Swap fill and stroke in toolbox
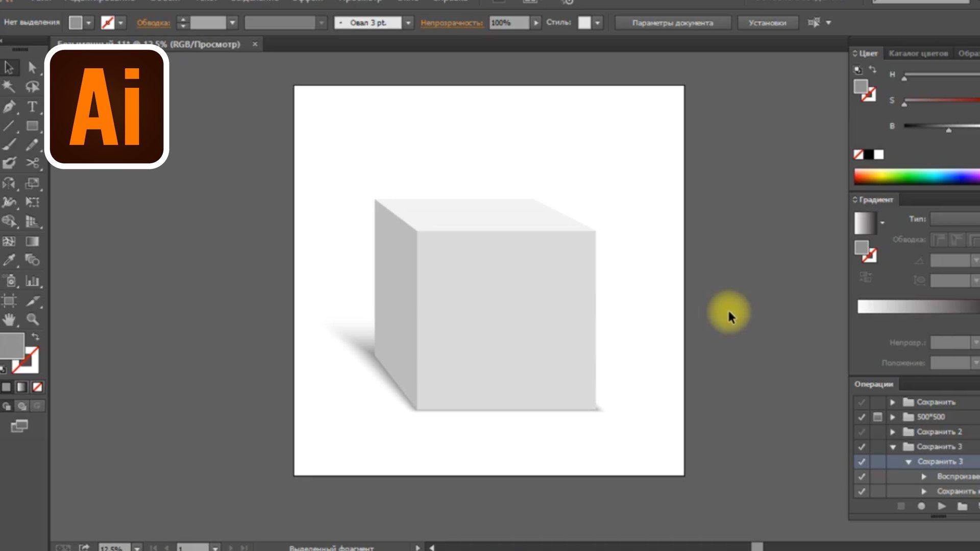 pyautogui.click(x=35, y=337)
